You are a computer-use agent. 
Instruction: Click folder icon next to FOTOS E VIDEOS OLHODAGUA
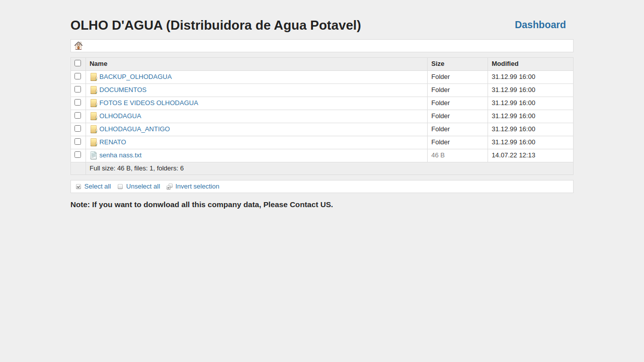tap(94, 103)
